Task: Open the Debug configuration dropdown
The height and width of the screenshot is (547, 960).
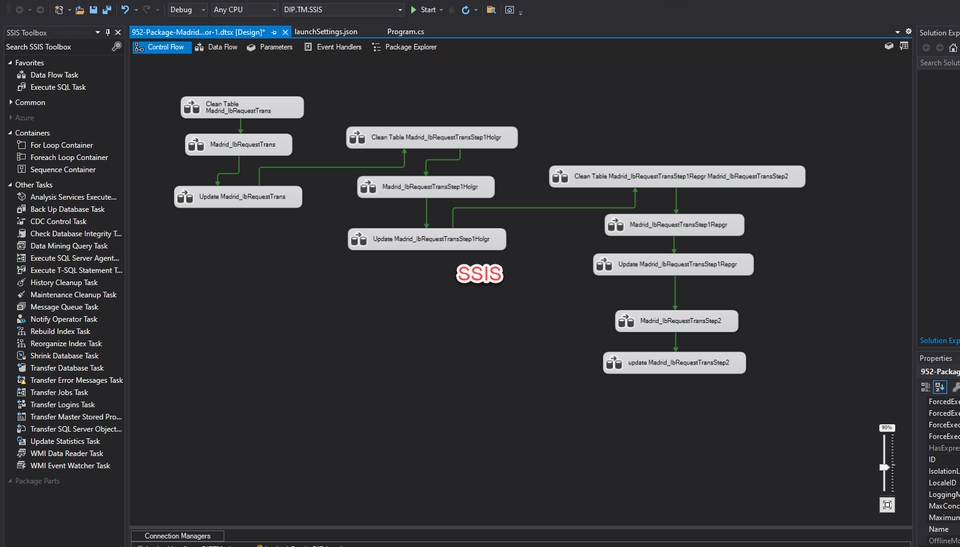Action: (187, 10)
